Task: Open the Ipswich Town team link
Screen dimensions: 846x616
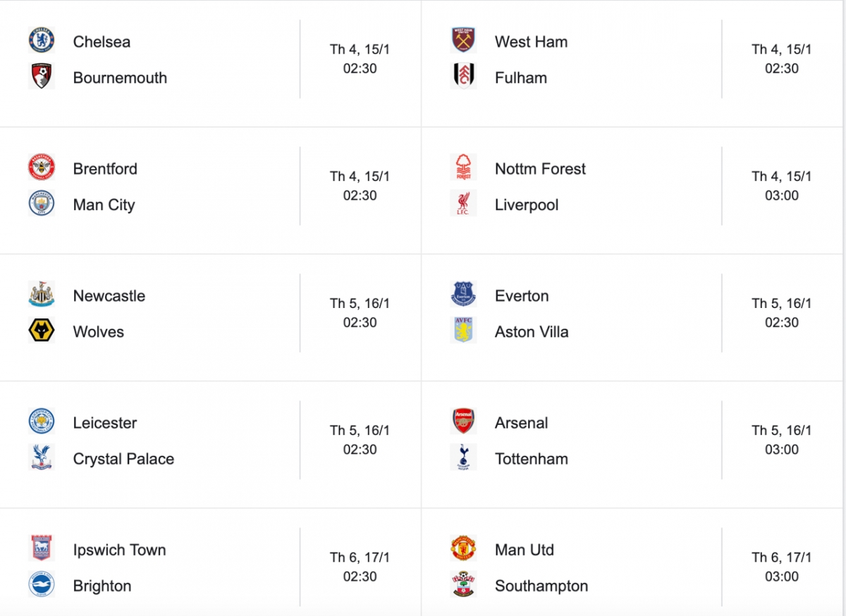Action: click(120, 550)
